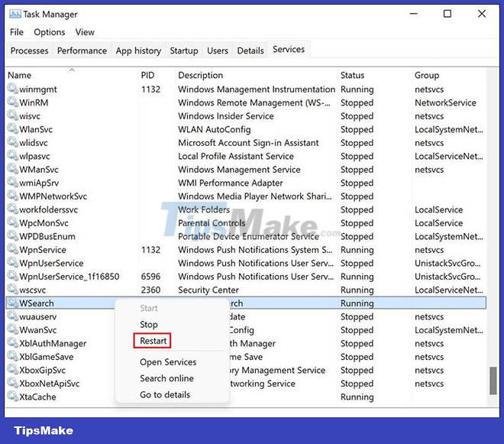Screen dimensions: 504x444
Task: Click Windows Insider Service description
Action: pyautogui.click(x=225, y=116)
